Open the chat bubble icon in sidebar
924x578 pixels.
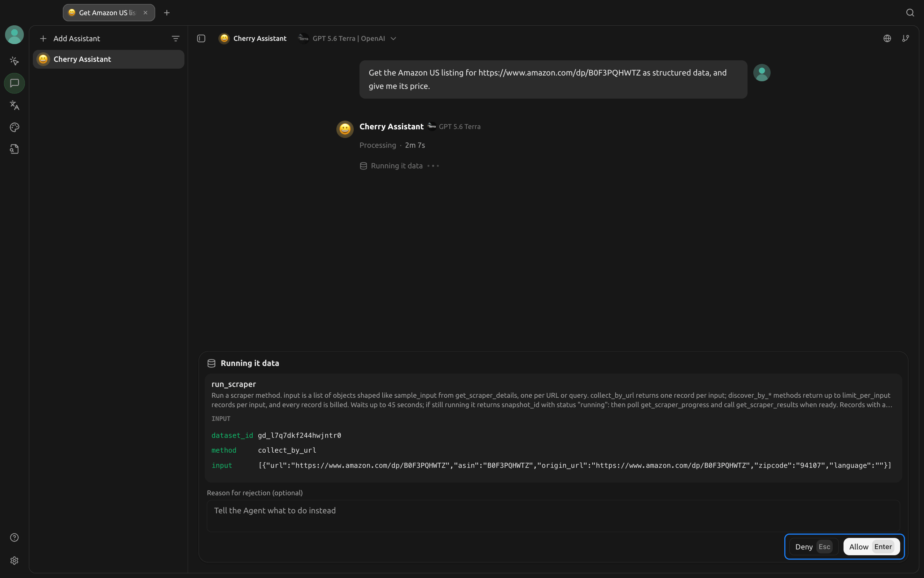coord(14,83)
